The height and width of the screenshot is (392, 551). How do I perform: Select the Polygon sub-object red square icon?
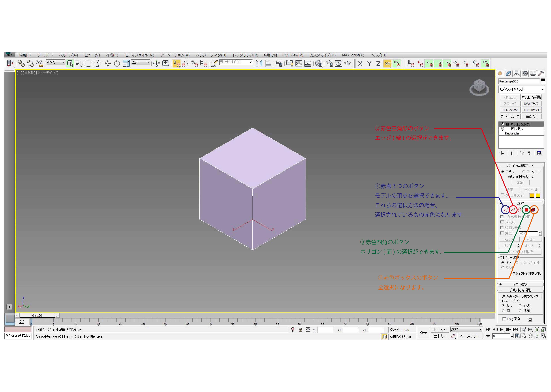click(526, 210)
